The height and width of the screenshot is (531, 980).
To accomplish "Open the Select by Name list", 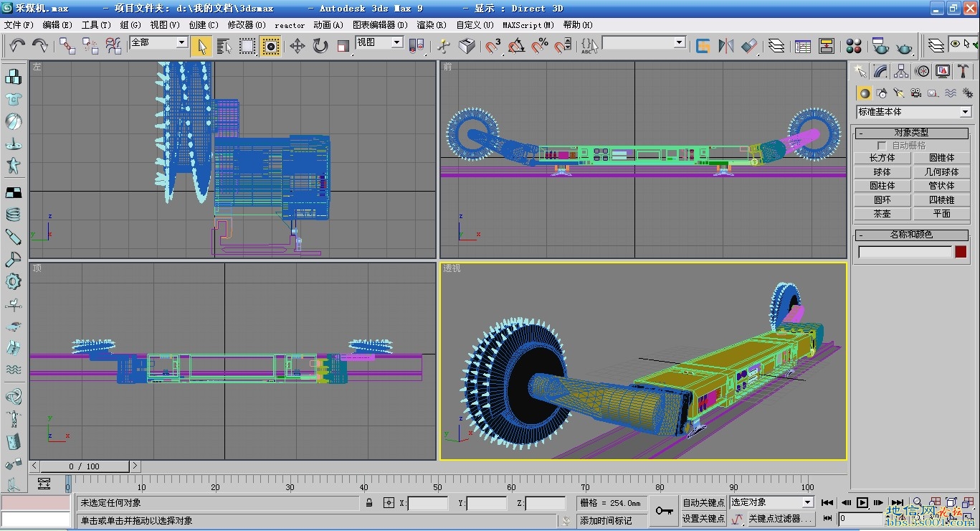I will coord(224,46).
